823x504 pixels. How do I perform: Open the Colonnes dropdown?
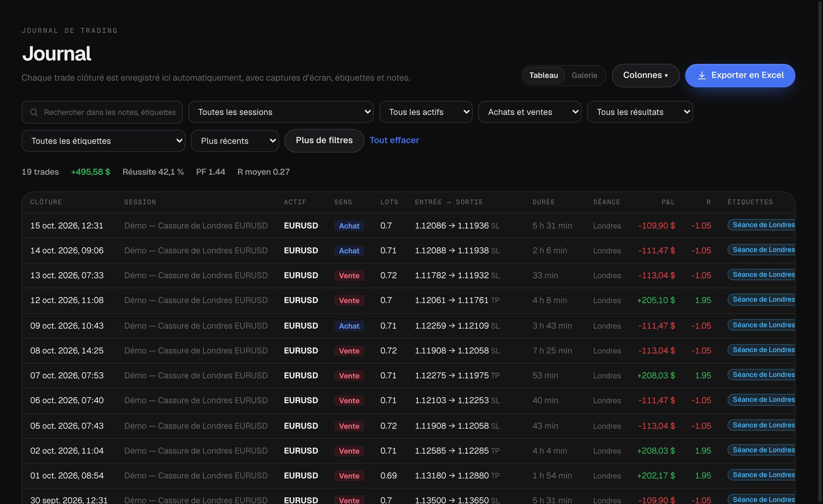[x=645, y=75]
